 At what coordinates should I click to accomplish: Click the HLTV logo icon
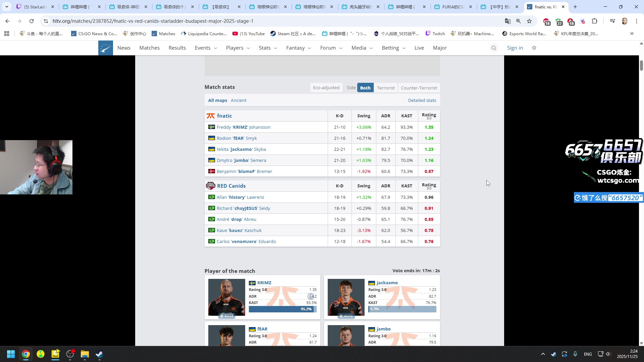pyautogui.click(x=105, y=48)
